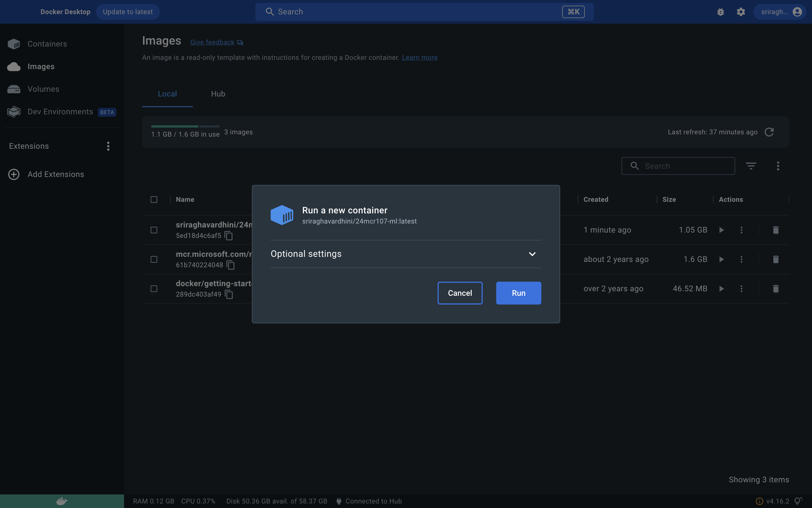Click the Add Extensions plus icon
Screen dimensions: 812x508
[x=14, y=174]
